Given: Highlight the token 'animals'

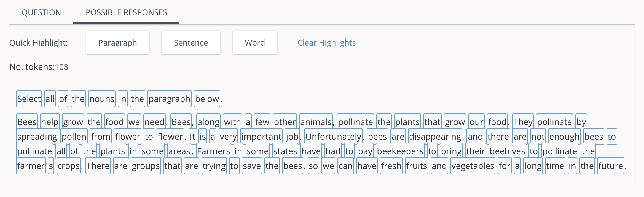Looking at the screenshot, I should [x=315, y=122].
